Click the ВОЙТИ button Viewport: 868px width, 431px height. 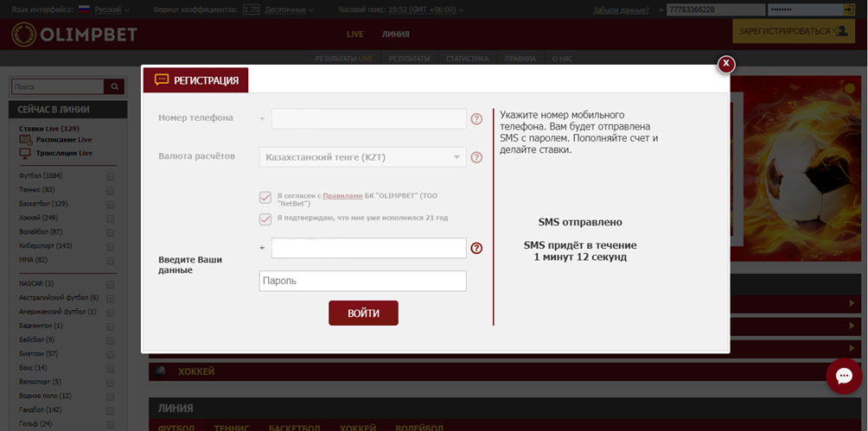pyautogui.click(x=363, y=314)
